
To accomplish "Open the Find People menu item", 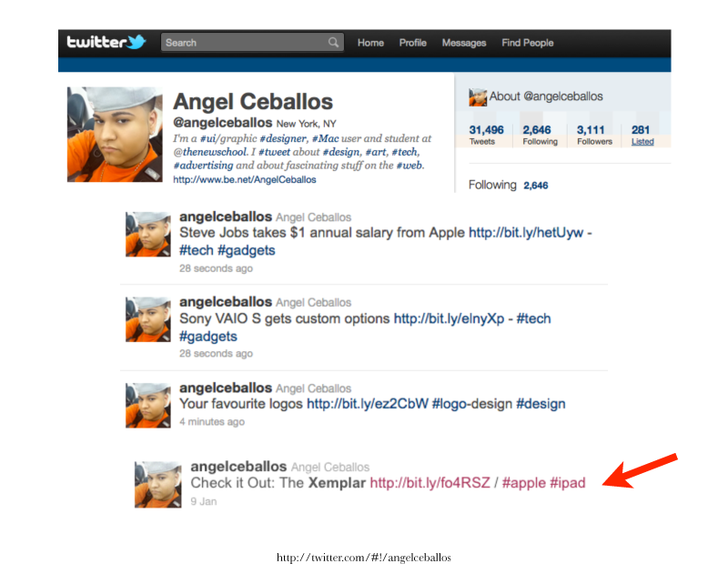I will point(528,43).
